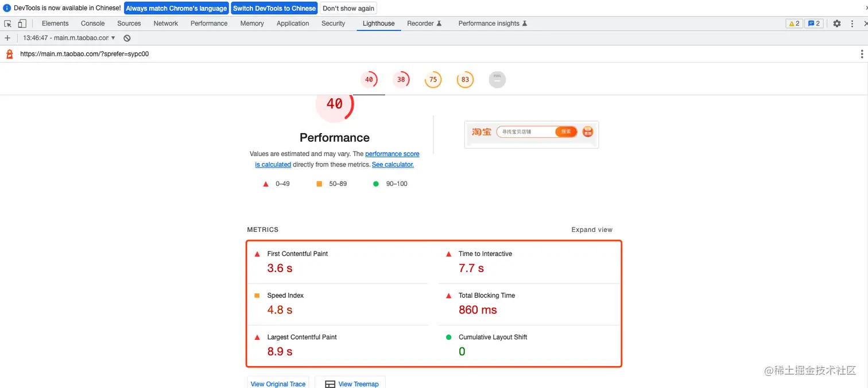Jump to Performance score gauge 40

(x=369, y=80)
